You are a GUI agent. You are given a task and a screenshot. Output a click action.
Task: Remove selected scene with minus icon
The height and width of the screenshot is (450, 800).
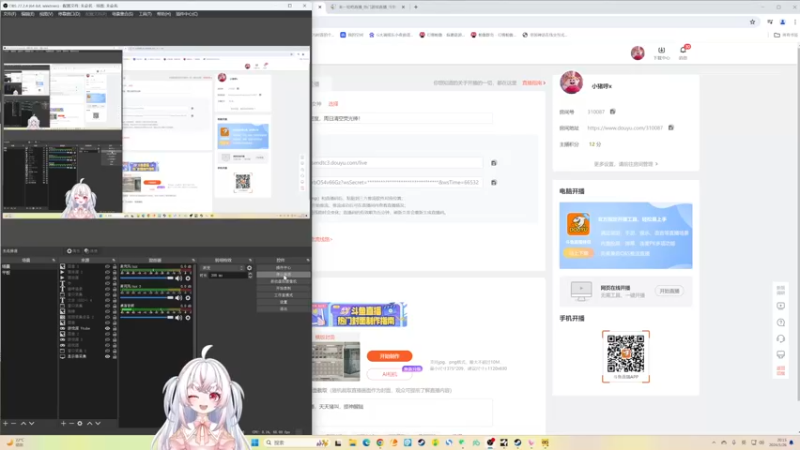tap(14, 423)
